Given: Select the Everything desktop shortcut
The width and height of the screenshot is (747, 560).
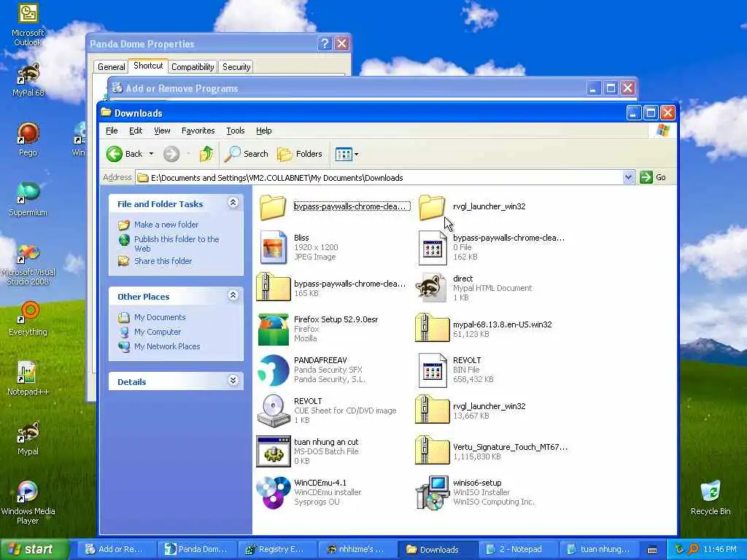Looking at the screenshot, I should point(28,319).
